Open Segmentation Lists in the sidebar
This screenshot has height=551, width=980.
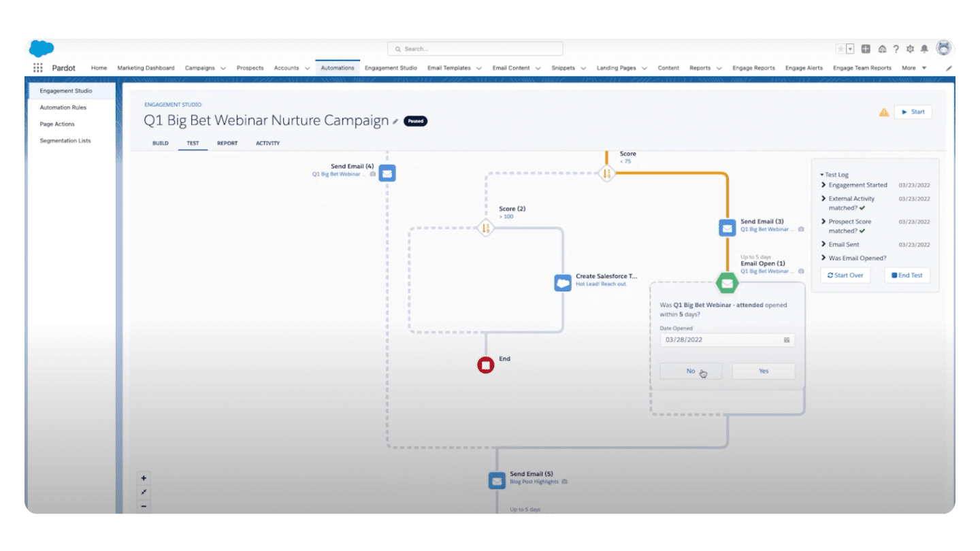[65, 141]
